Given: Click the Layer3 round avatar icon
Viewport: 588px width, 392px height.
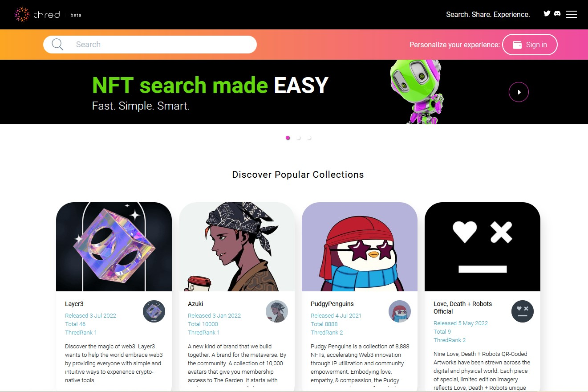Looking at the screenshot, I should click(154, 311).
